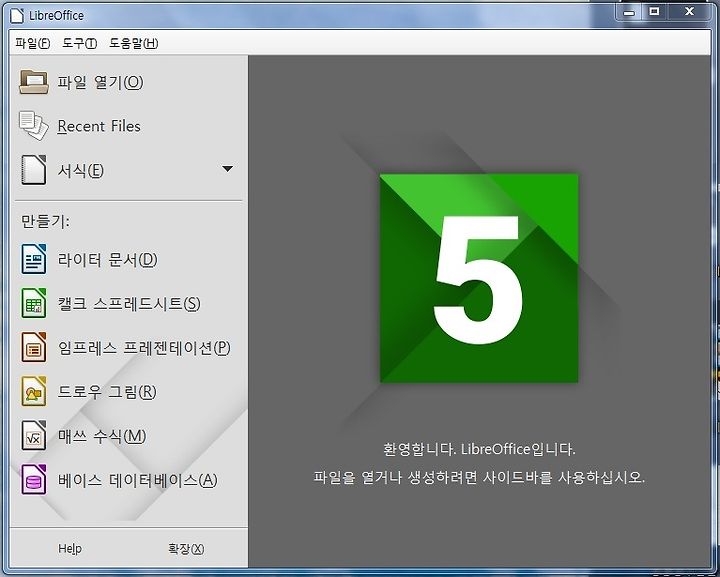
Task: Minimize the LibreOffice window
Action: (629, 12)
